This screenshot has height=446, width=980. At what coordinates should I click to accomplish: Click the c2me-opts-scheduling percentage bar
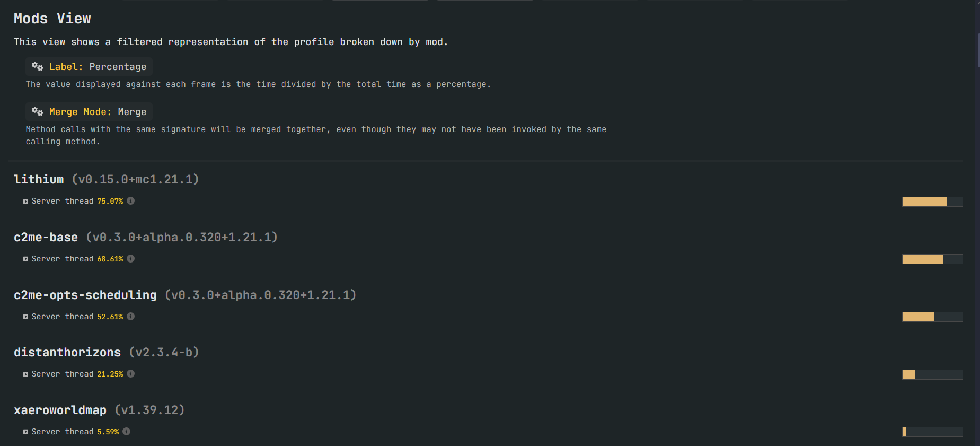(x=932, y=317)
